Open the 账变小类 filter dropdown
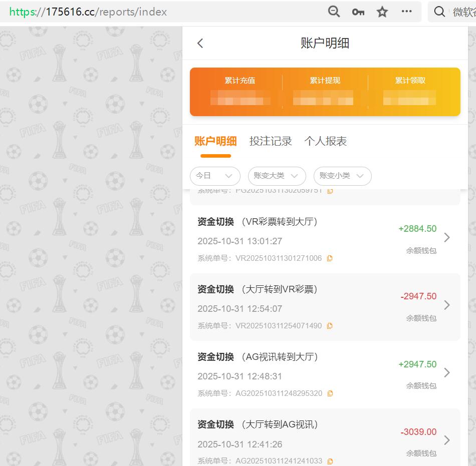476x466 pixels. pos(342,176)
